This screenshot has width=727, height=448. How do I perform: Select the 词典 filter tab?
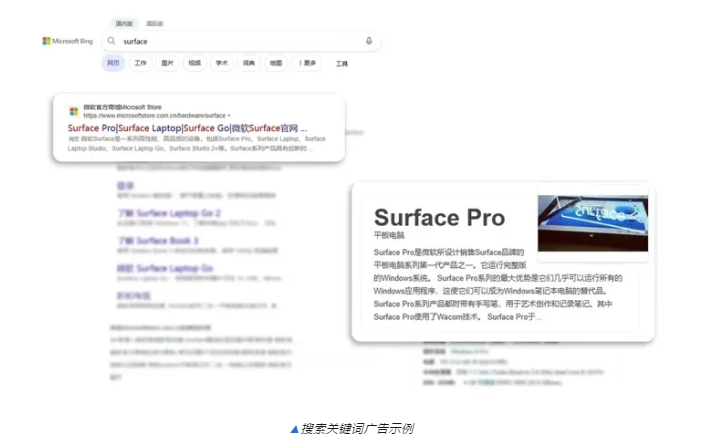(249, 63)
